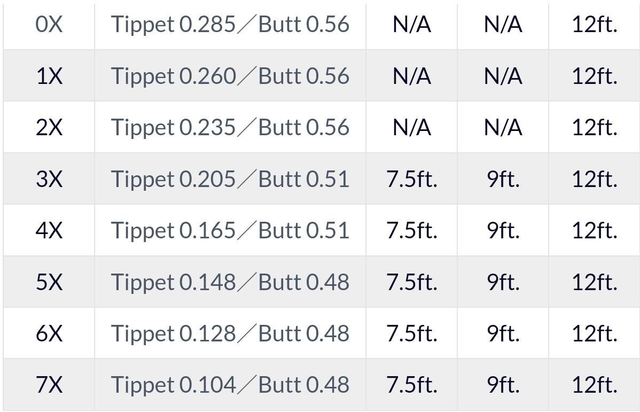Select the 3X size cell
This screenshot has width=640, height=412.
click(48, 179)
